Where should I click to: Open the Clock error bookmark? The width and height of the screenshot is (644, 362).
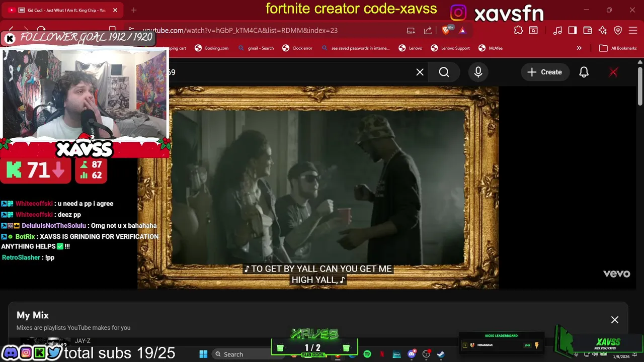coord(297,48)
